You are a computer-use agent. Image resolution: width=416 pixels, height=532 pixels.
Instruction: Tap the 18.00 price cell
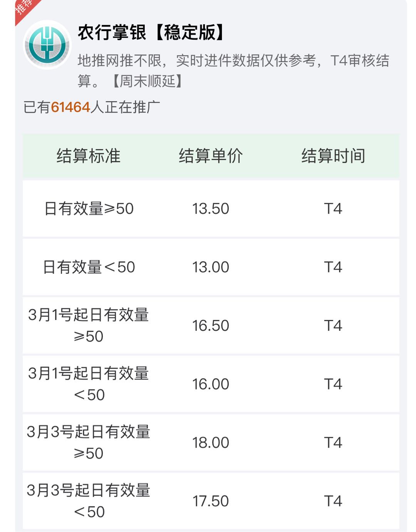tap(211, 443)
